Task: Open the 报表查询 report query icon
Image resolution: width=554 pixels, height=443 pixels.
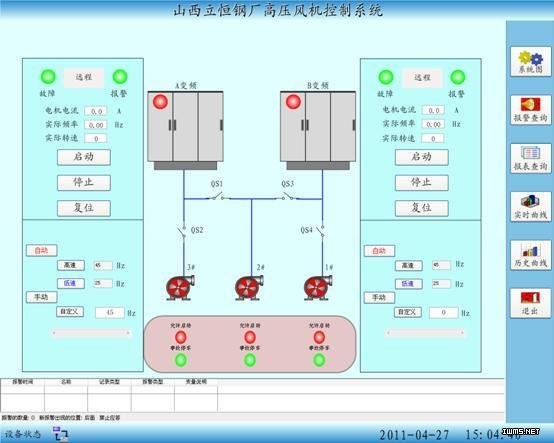Action: click(x=531, y=158)
